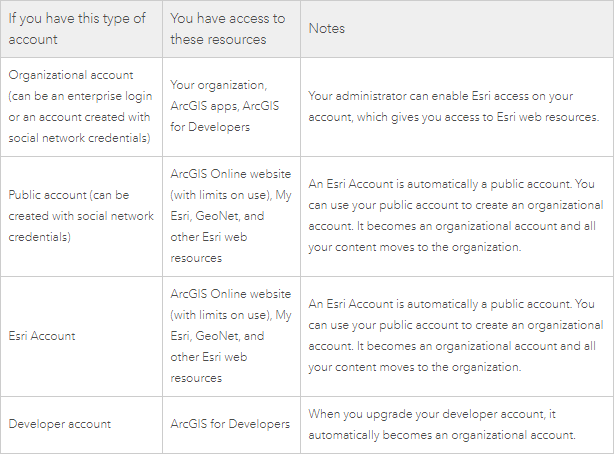The width and height of the screenshot is (615, 456).
Task: Click the resources cell in the Public account row
Action: click(231, 216)
